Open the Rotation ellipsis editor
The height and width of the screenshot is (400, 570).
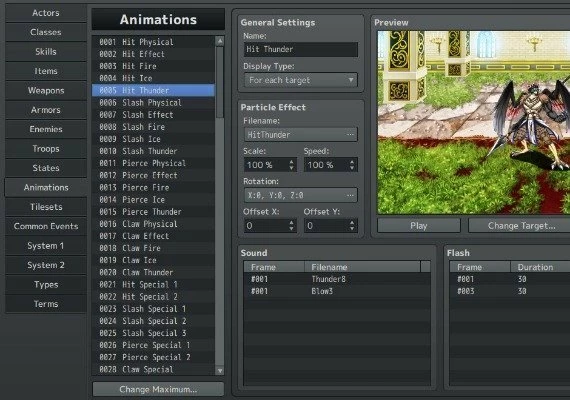(350, 195)
